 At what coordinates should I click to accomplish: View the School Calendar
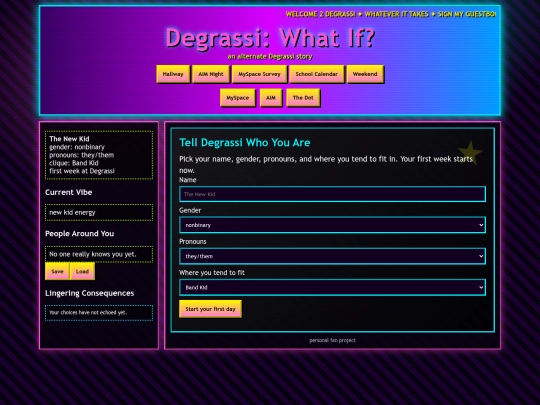pos(316,74)
